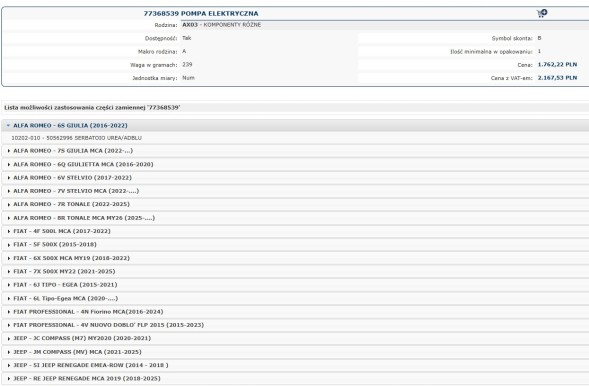The height and width of the screenshot is (387, 589).
Task: Expand FIAT 6J TIPO - EGEA (2015-2021)
Action: pos(295,285)
